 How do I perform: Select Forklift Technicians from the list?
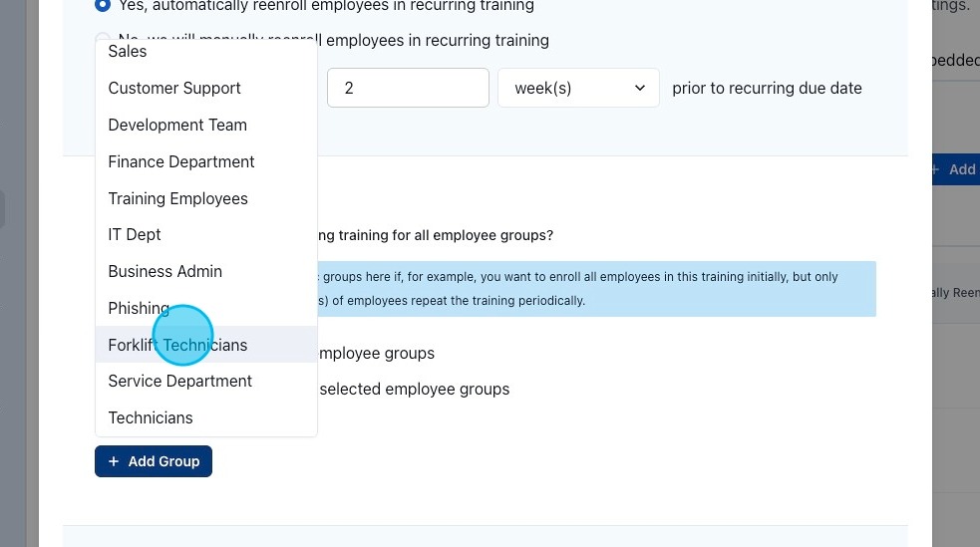[x=177, y=345]
